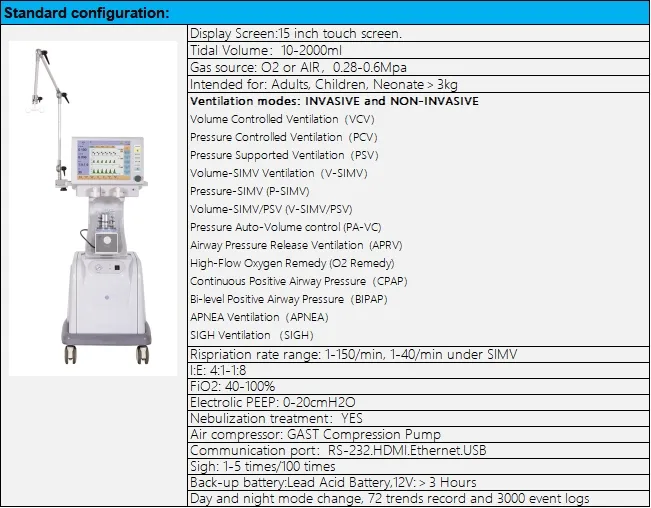Click the 'Rispriation rate range' row

coord(418,354)
